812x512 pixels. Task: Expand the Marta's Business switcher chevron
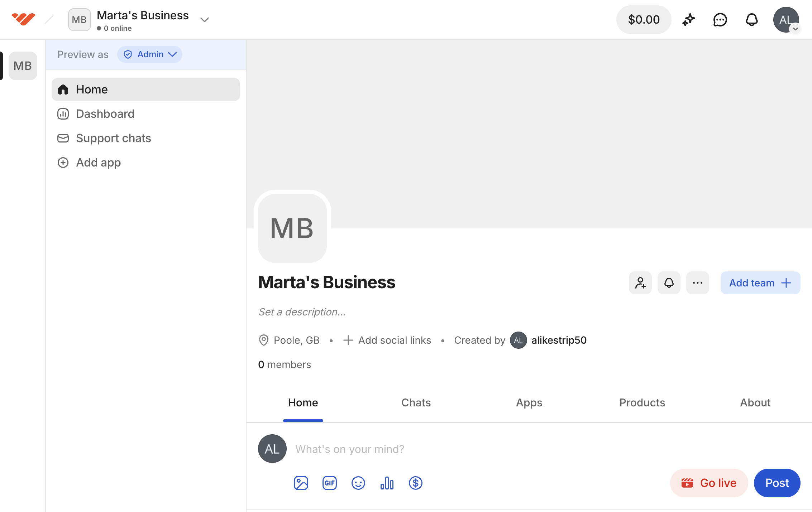tap(205, 20)
